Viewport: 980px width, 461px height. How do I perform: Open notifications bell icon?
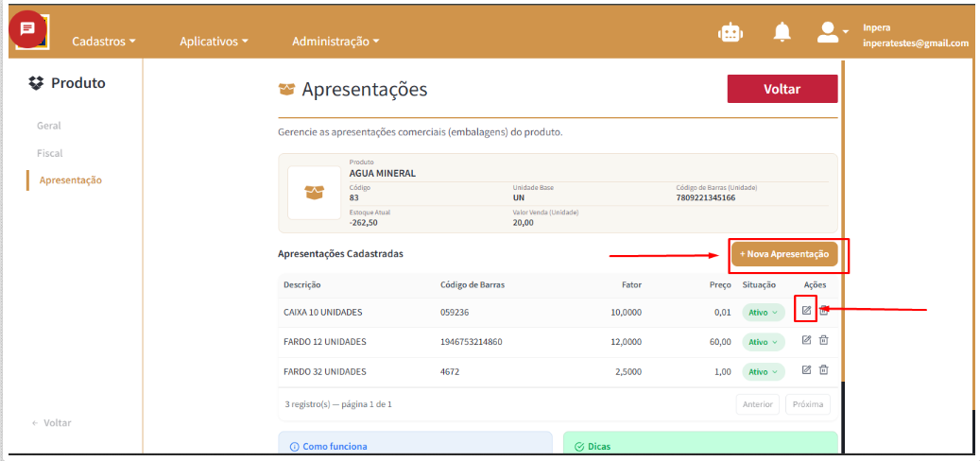[x=782, y=32]
